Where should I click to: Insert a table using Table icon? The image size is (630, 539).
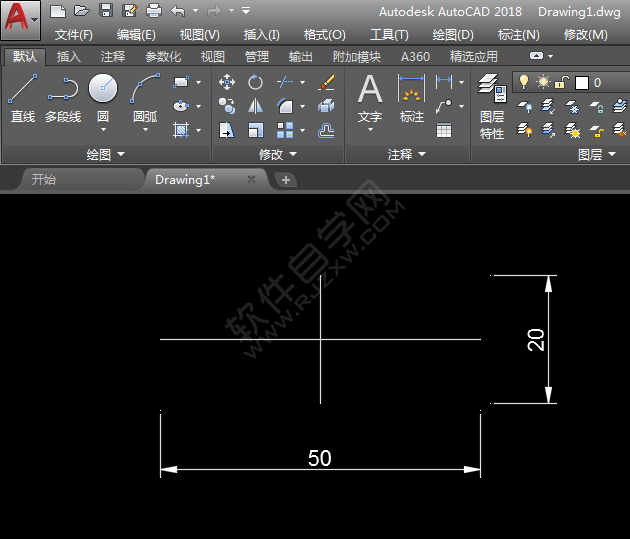444,130
